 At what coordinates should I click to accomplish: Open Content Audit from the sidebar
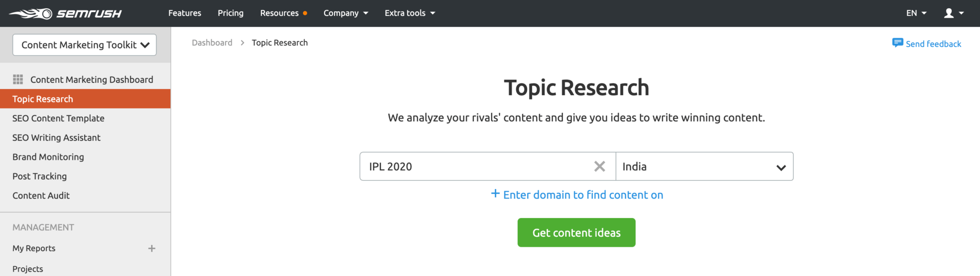[x=41, y=195]
